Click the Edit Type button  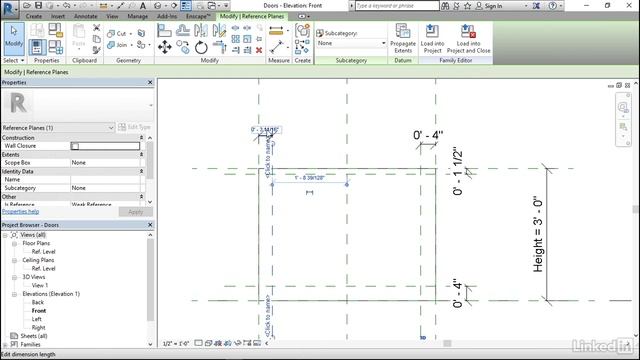[134, 127]
